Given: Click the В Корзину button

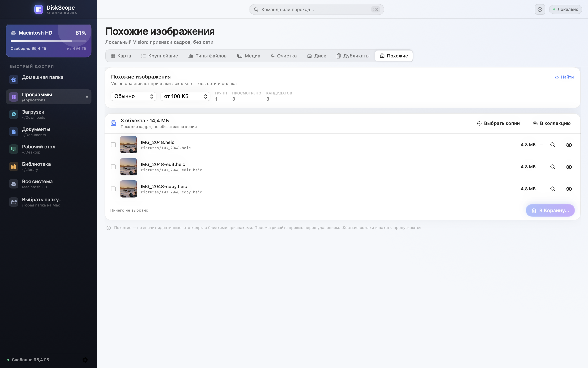Looking at the screenshot, I should [x=550, y=211].
